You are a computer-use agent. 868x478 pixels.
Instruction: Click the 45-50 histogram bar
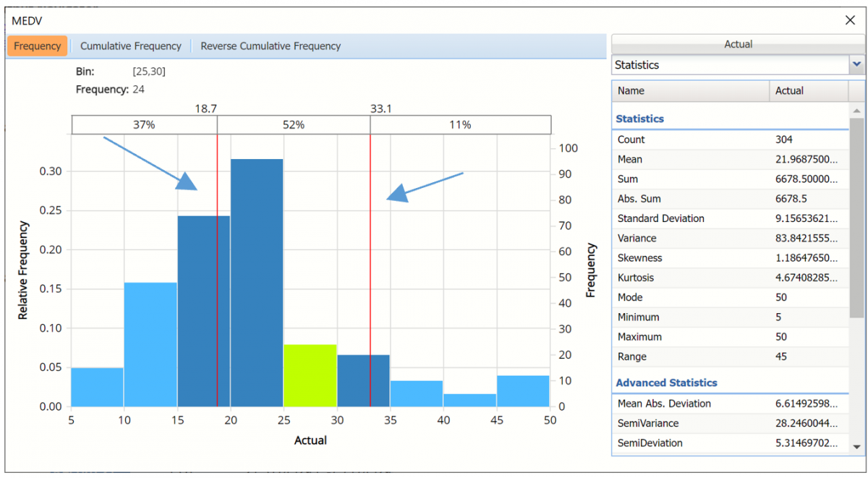pyautogui.click(x=523, y=391)
